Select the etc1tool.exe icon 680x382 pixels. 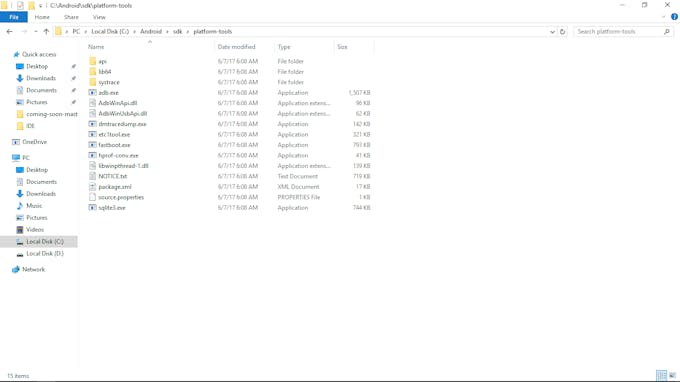92,134
